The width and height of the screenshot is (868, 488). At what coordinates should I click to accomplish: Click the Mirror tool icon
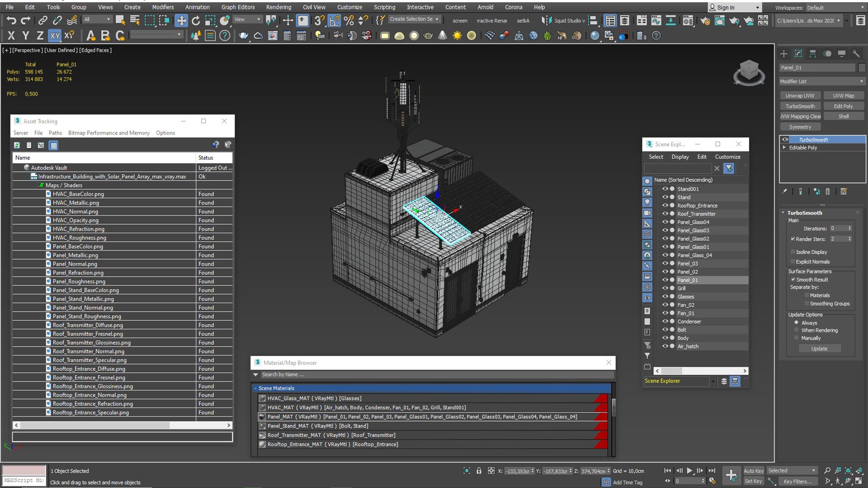point(546,20)
